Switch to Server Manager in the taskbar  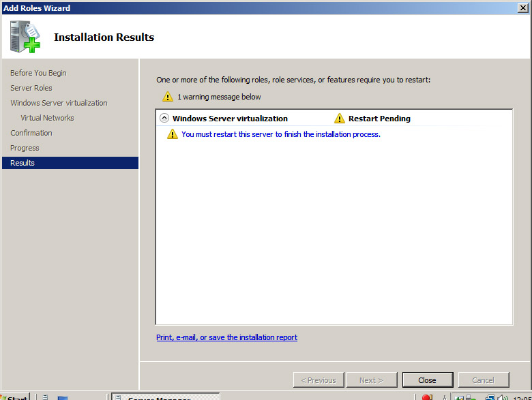click(x=166, y=397)
